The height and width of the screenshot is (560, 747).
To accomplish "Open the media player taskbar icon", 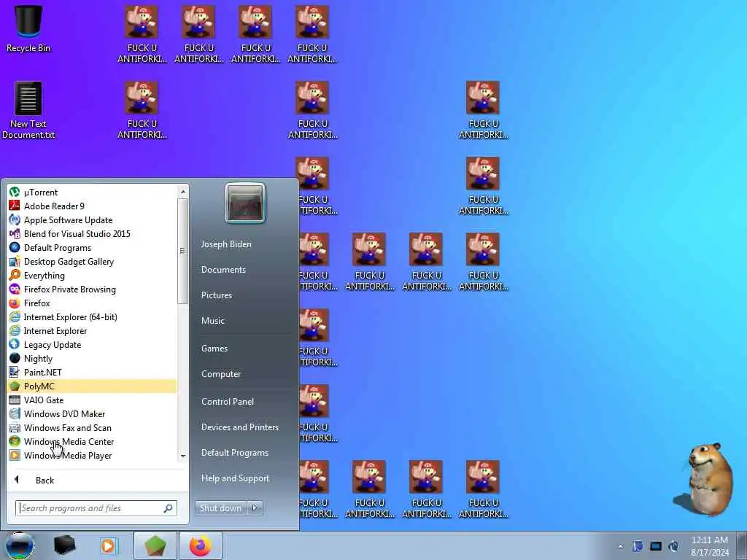I will [x=109, y=545].
